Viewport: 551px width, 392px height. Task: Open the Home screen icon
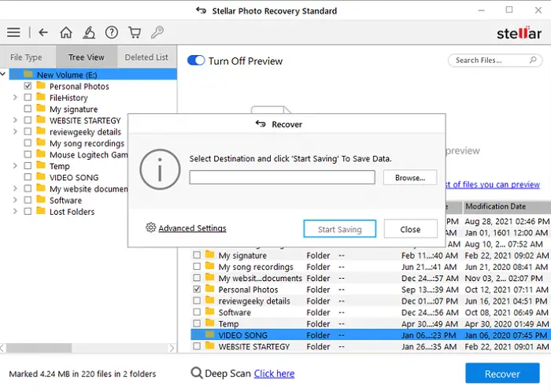65,32
